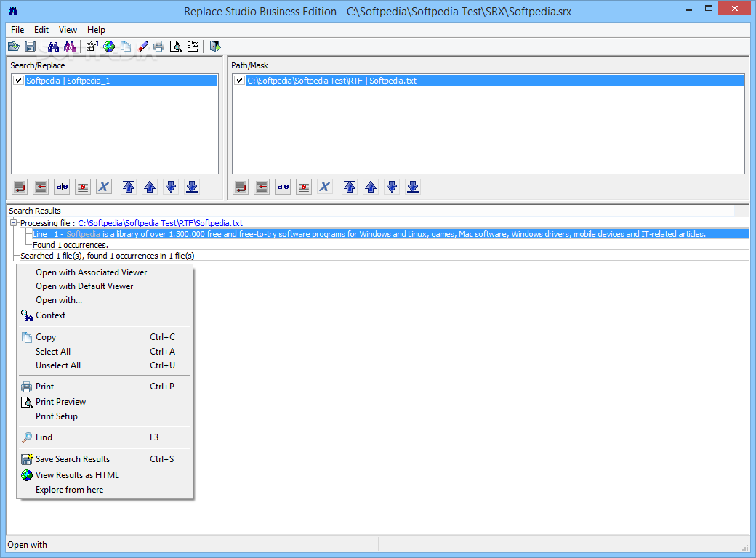The width and height of the screenshot is (756, 558).
Task: Click the Save floppy disk toolbar icon
Action: pos(30,46)
